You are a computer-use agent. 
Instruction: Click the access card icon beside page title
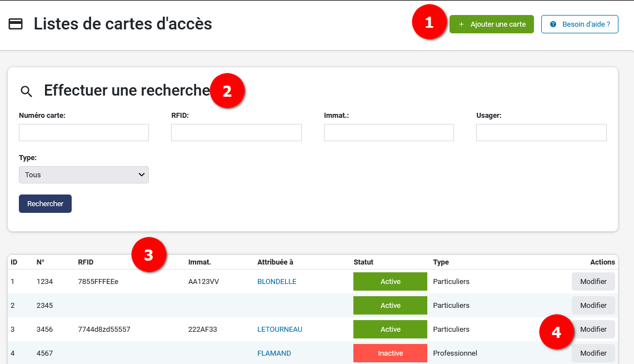pyautogui.click(x=16, y=24)
